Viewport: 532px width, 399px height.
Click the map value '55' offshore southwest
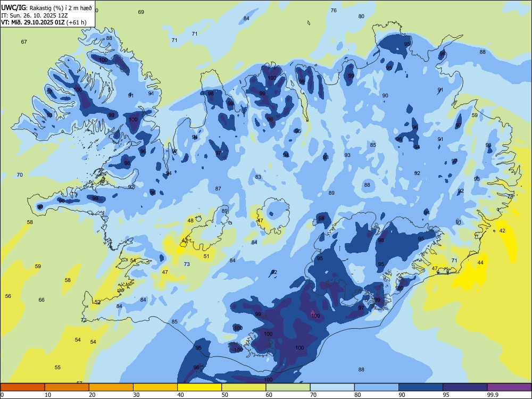click(x=57, y=368)
